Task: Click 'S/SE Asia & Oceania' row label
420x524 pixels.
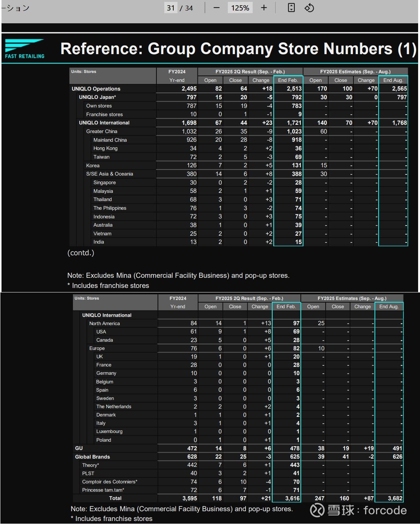Action: [109, 174]
